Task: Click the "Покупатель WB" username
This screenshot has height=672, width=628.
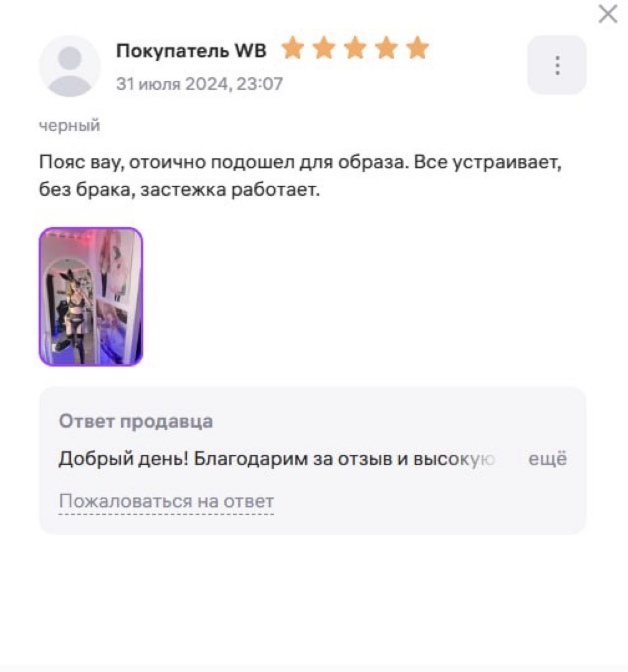Action: [x=191, y=50]
